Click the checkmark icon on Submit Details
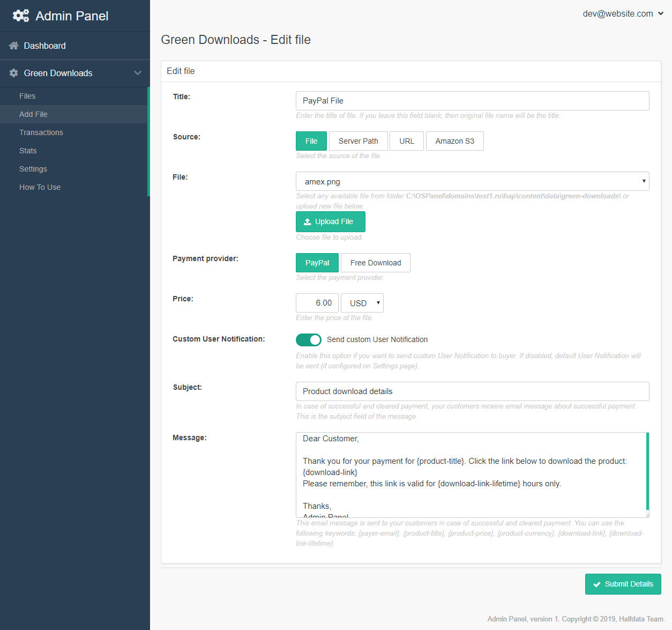 [x=596, y=584]
